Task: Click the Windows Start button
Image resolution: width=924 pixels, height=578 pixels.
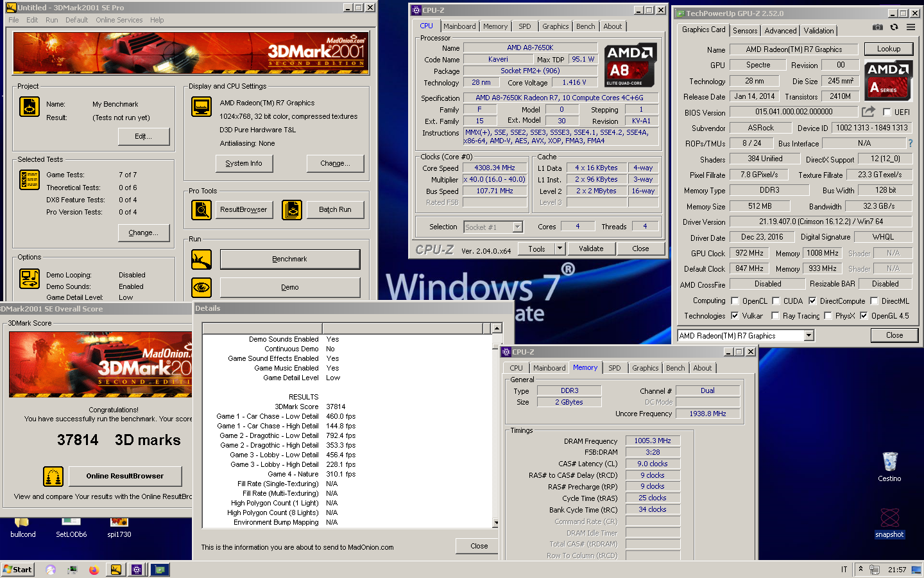Action: [17, 570]
